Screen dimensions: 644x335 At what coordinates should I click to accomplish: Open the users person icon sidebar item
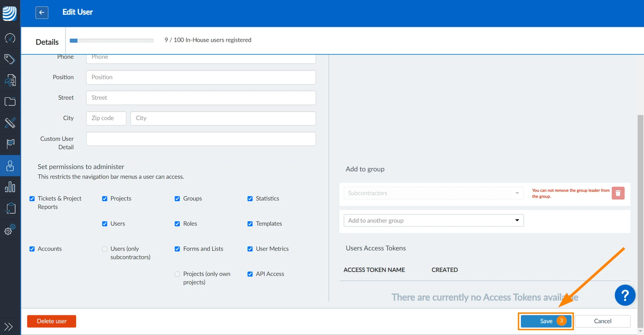click(x=10, y=166)
